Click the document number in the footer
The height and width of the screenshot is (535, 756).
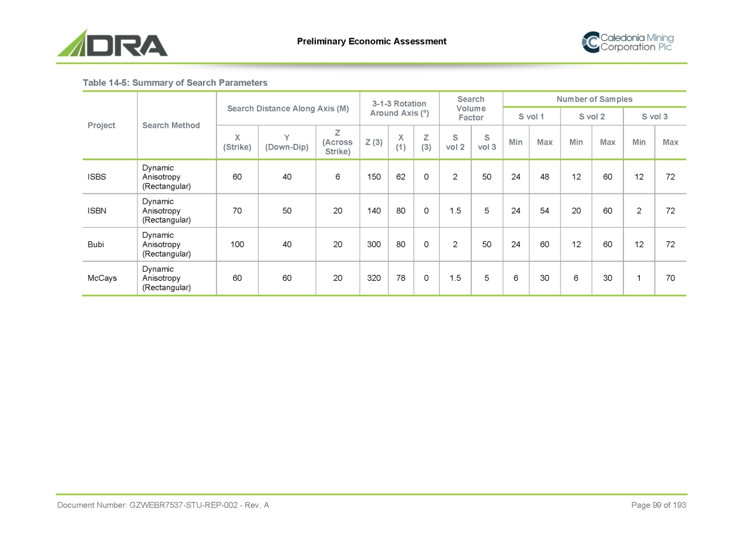pyautogui.click(x=163, y=506)
